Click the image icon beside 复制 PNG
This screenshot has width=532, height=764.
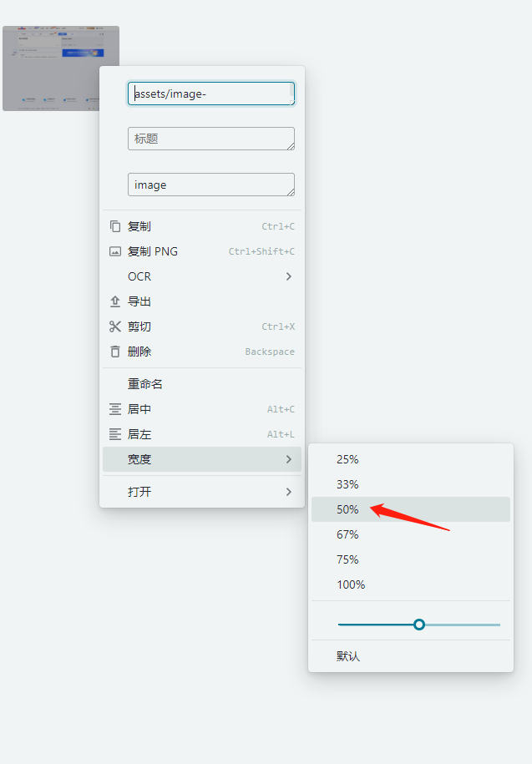click(x=115, y=251)
